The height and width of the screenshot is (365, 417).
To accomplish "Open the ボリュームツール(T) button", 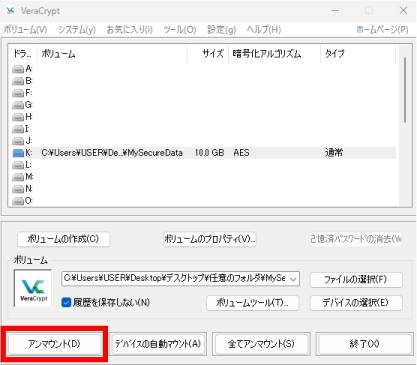I will pyautogui.click(x=252, y=303).
